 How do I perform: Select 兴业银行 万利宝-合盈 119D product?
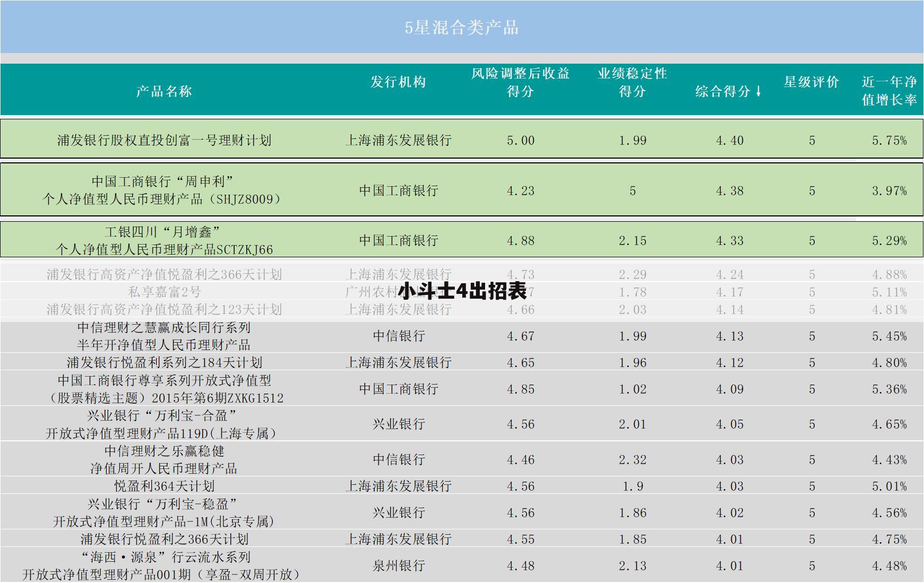(x=162, y=424)
